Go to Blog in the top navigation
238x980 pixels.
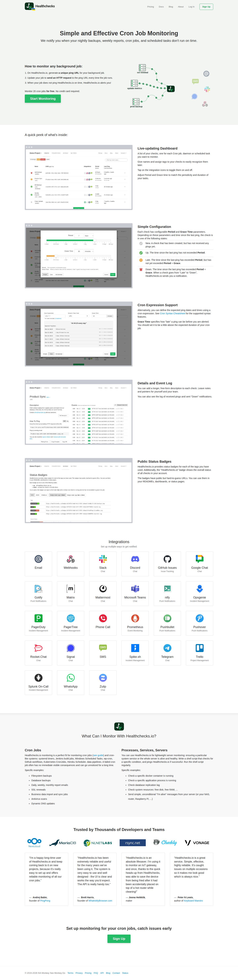pyautogui.click(x=171, y=6)
